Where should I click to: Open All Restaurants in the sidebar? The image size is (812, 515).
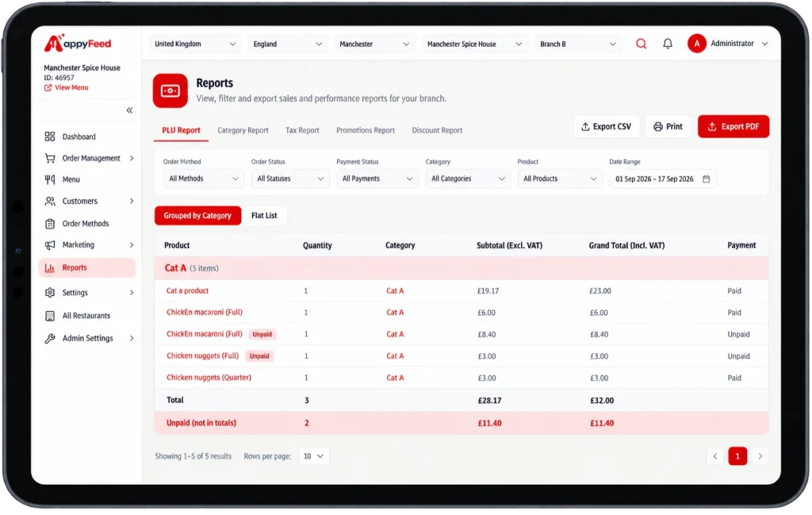pyautogui.click(x=86, y=316)
